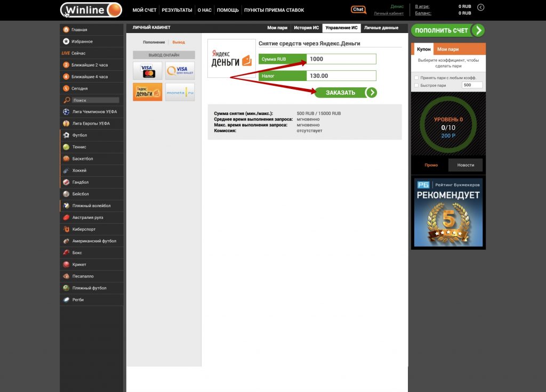The width and height of the screenshot is (546, 392).
Task: Collapse balance panel with arrow button
Action: click(480, 7)
